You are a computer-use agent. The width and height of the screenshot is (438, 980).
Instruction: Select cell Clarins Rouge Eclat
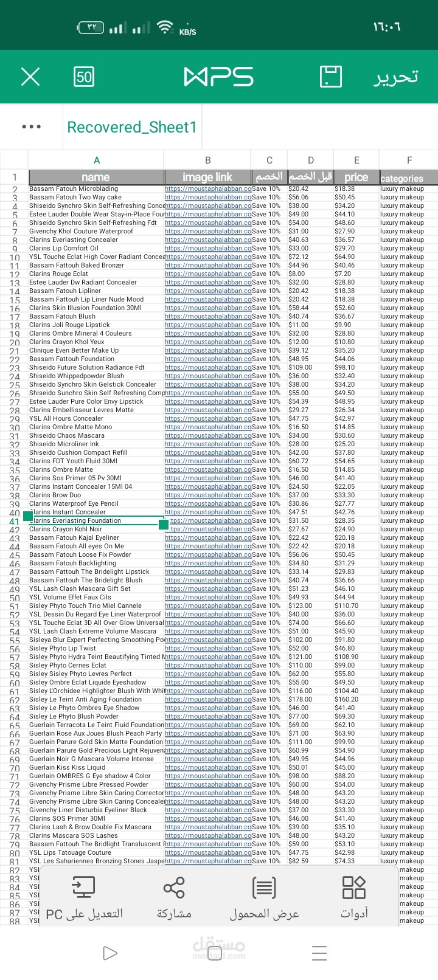click(x=96, y=274)
